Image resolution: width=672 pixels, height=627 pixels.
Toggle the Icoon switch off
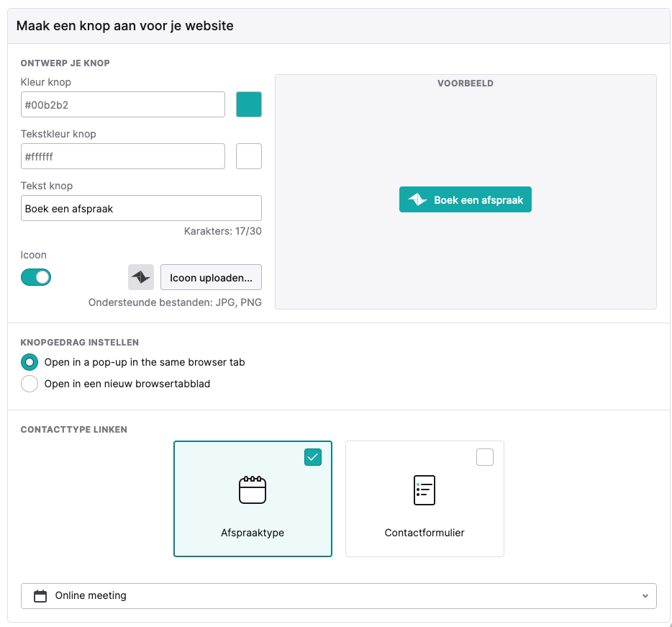pos(36,277)
